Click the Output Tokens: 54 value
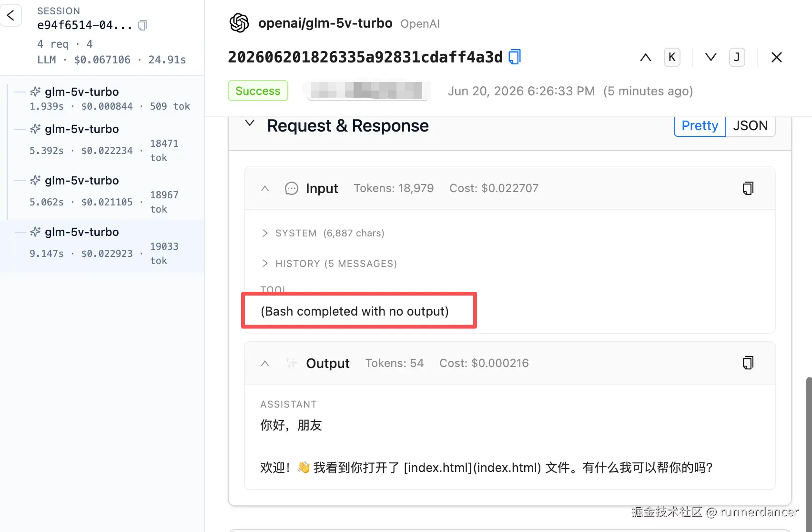This screenshot has height=532, width=812. (x=395, y=363)
